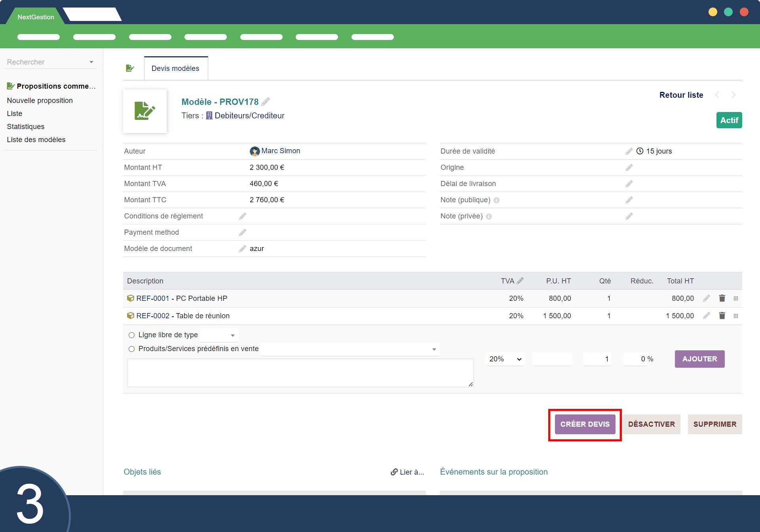Expand the predefined products dropdown
The width and height of the screenshot is (760, 532).
click(x=350, y=349)
